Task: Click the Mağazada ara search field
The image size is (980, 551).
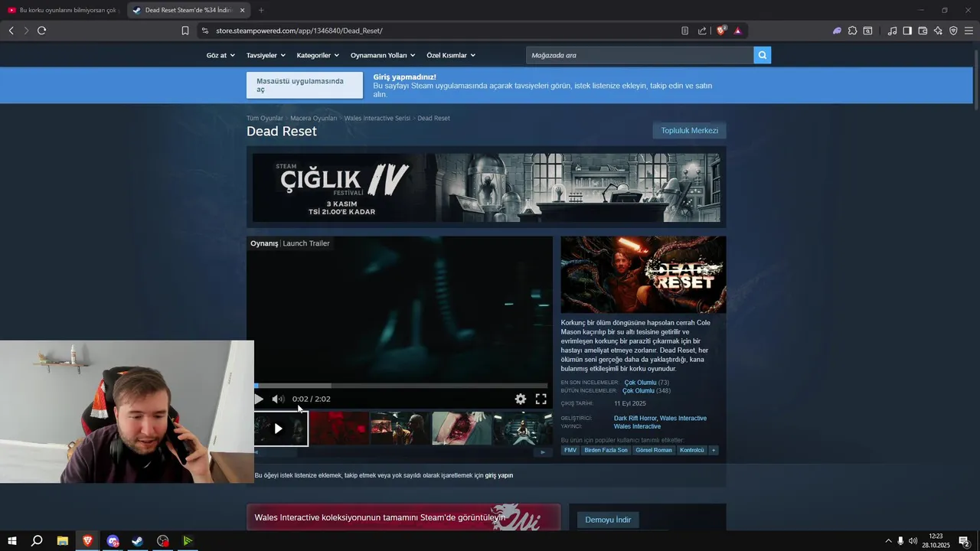Action: tap(639, 55)
